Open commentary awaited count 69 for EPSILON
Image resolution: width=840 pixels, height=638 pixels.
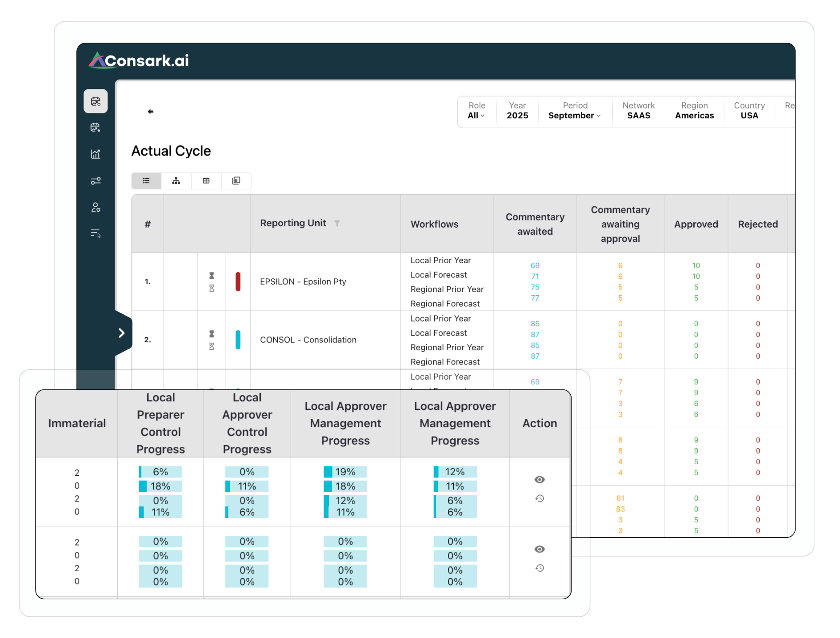point(535,265)
